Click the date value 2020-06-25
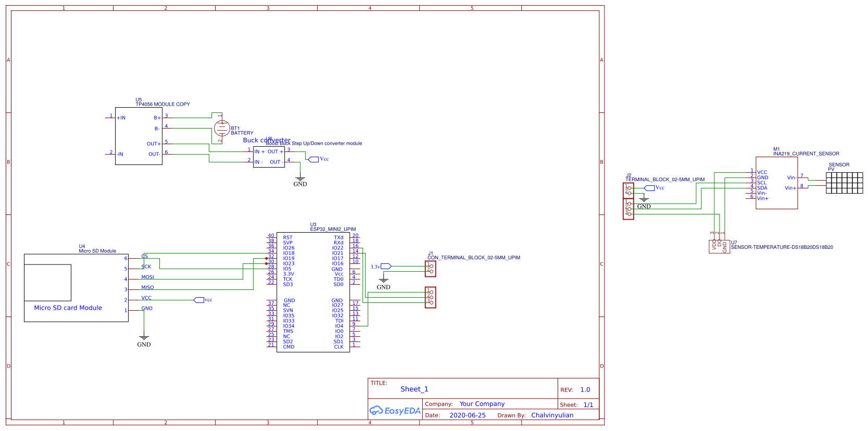 click(x=468, y=415)
